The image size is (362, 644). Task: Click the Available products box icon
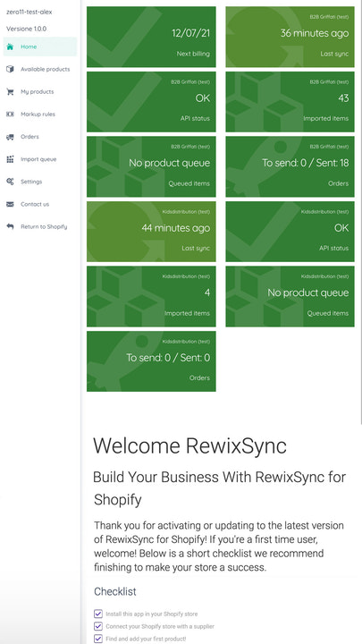(10, 69)
